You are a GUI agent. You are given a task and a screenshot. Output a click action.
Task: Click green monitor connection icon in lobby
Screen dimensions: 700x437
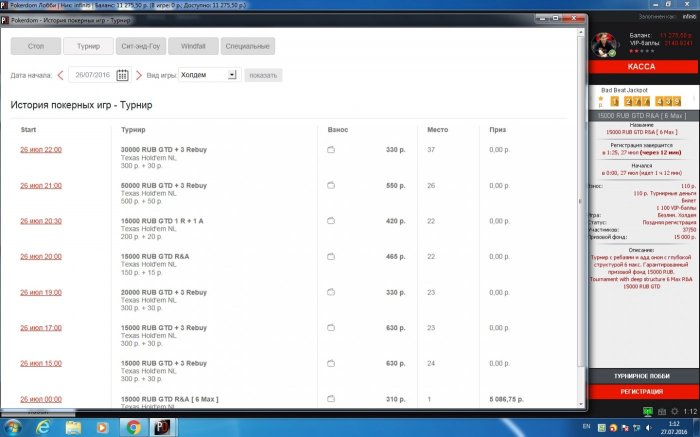648,411
